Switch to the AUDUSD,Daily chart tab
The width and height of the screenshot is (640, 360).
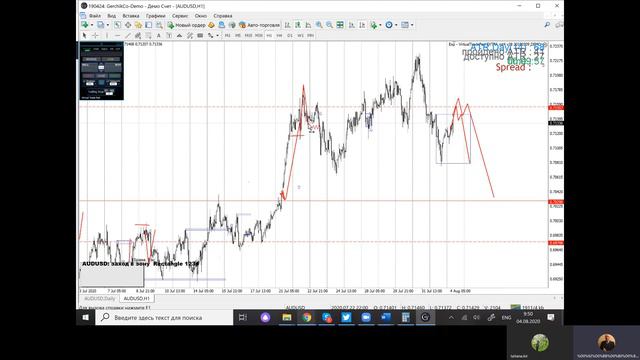click(x=100, y=299)
